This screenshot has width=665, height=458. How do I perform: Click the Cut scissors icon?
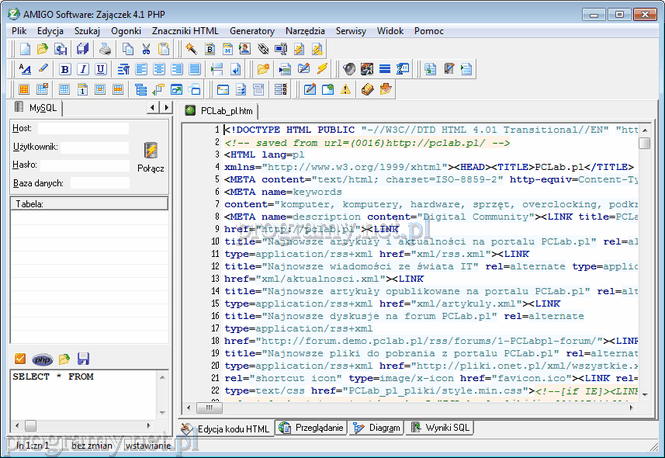click(147, 48)
